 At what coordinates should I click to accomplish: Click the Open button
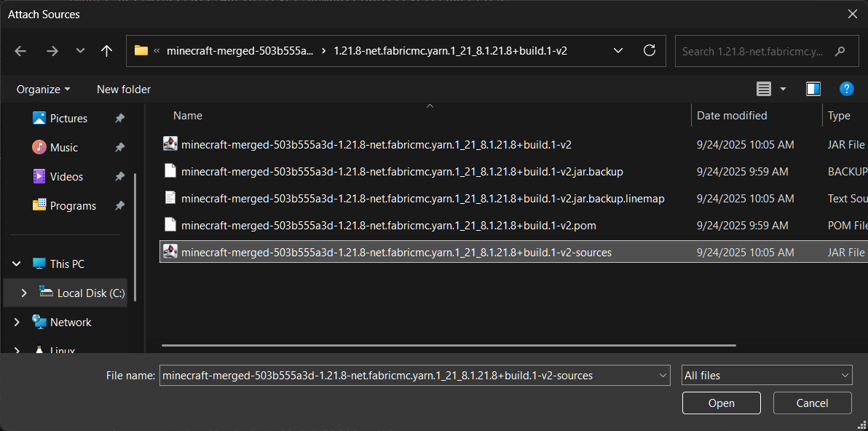point(721,403)
